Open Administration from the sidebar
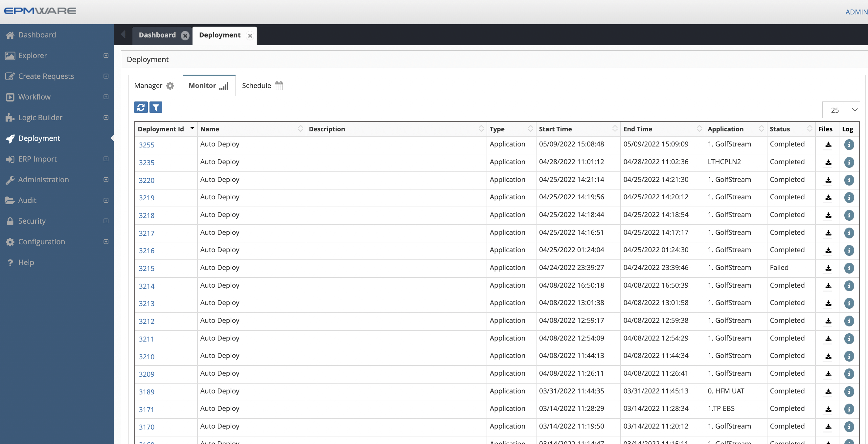 43,180
